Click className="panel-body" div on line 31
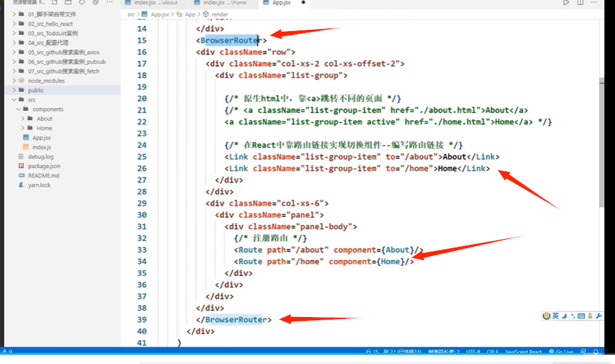This screenshot has width=615, height=364. coord(291,226)
